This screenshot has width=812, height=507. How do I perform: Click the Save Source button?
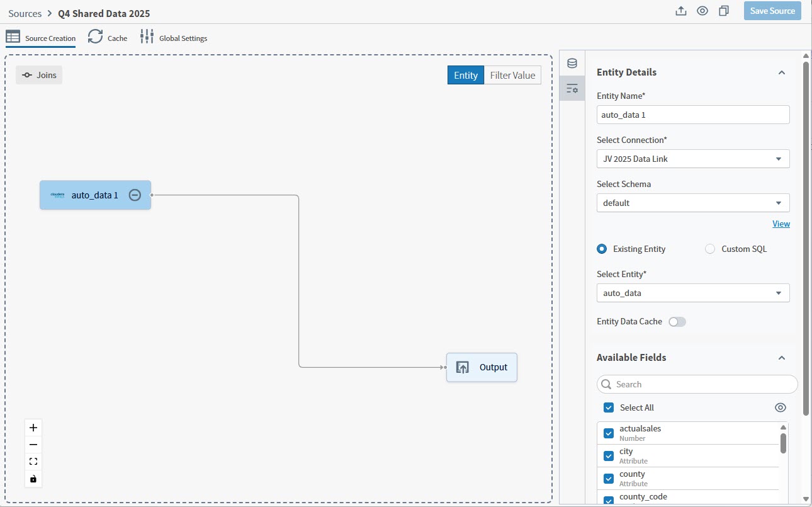772,11
